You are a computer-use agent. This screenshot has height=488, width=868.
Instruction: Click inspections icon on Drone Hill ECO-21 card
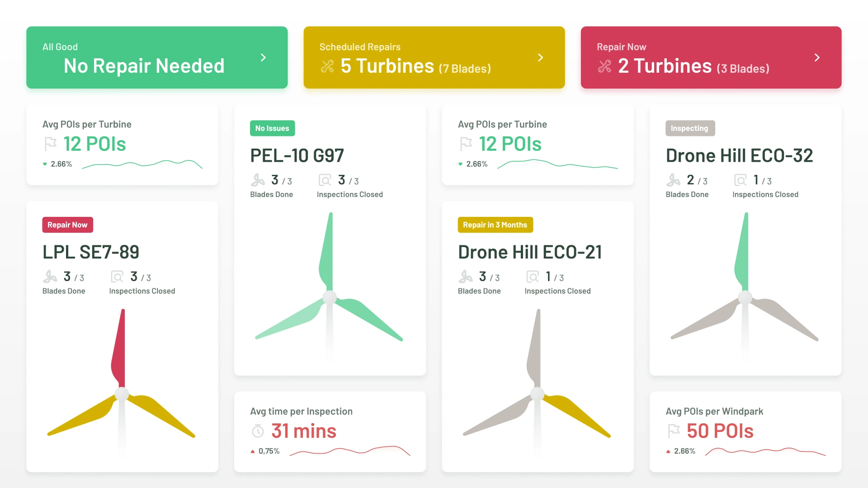click(533, 277)
